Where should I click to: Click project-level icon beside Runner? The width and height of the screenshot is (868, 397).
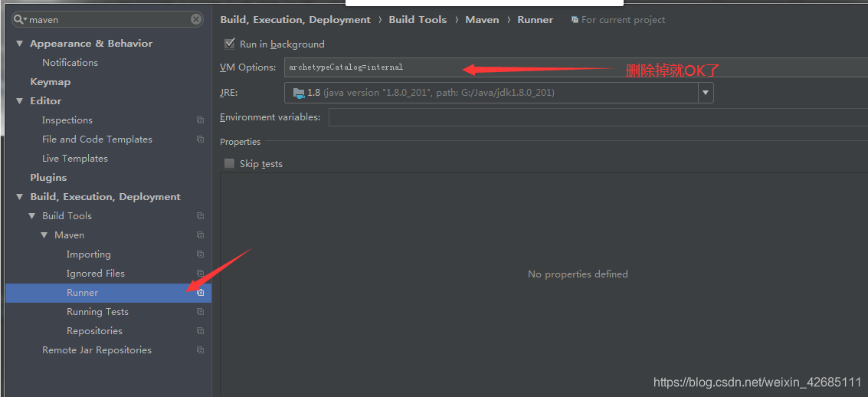point(200,293)
